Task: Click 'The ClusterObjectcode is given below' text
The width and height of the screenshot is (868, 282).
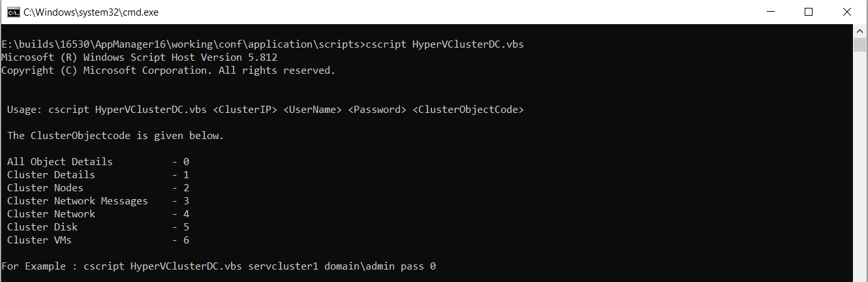Action: point(116,136)
